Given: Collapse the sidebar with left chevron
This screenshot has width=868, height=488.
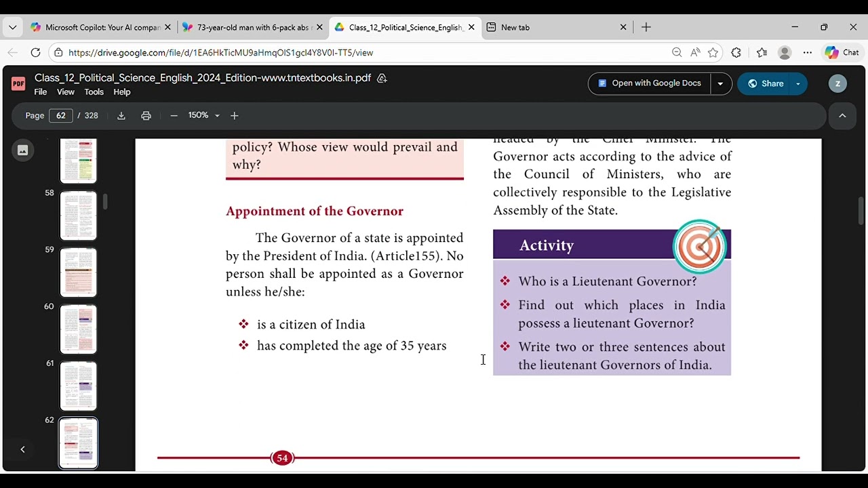Looking at the screenshot, I should pos(22,449).
